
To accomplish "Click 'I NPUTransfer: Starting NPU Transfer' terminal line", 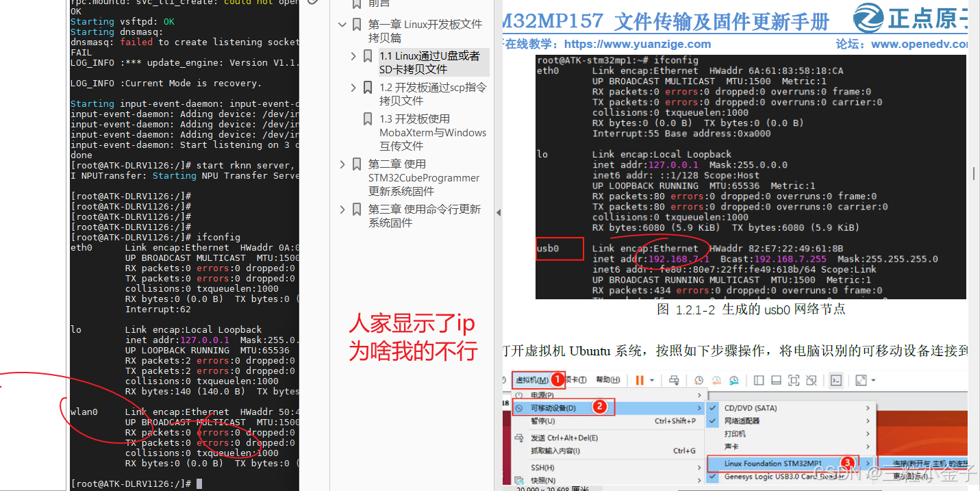I will pyautogui.click(x=185, y=176).
